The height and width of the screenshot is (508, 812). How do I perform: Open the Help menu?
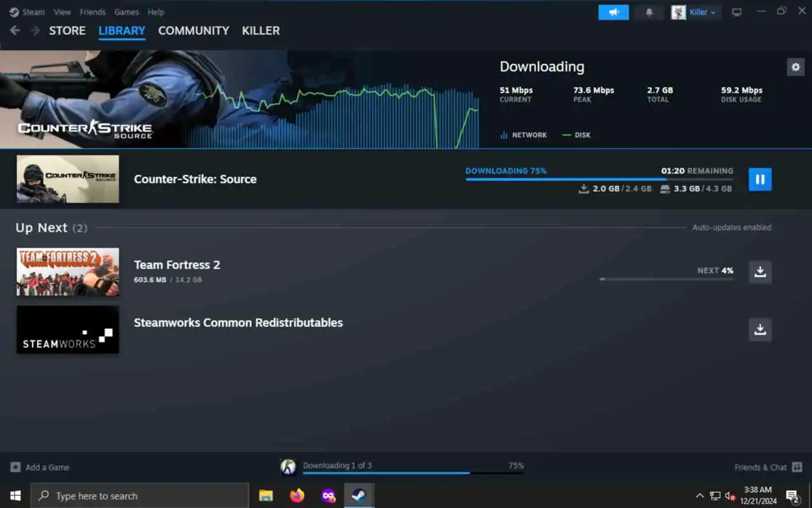coord(156,12)
